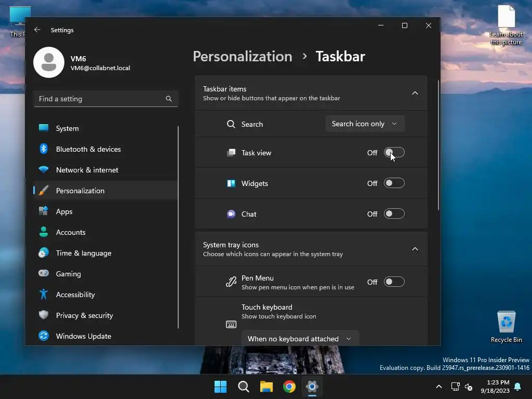Click the search magnifier in Find a setting
Screen dimensions: 532x399
(x=169, y=99)
